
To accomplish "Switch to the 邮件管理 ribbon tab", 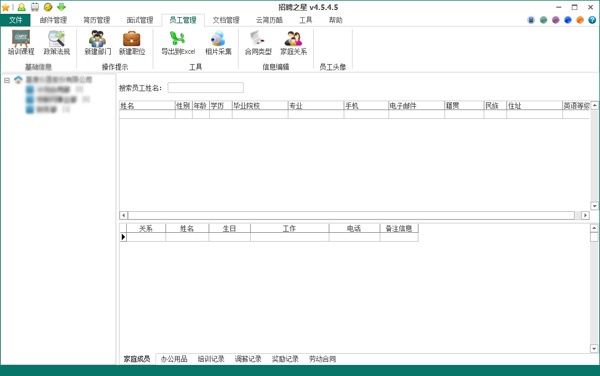I will 53,20.
